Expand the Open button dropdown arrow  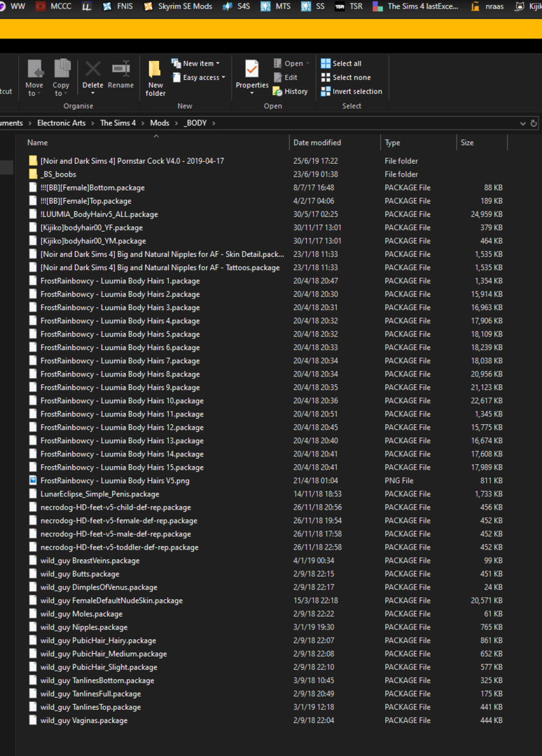307,63
